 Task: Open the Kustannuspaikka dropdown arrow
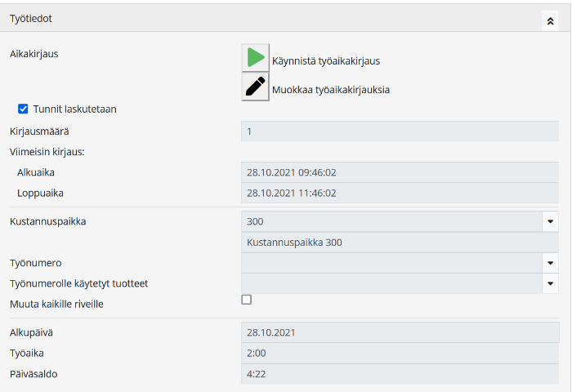tap(550, 221)
